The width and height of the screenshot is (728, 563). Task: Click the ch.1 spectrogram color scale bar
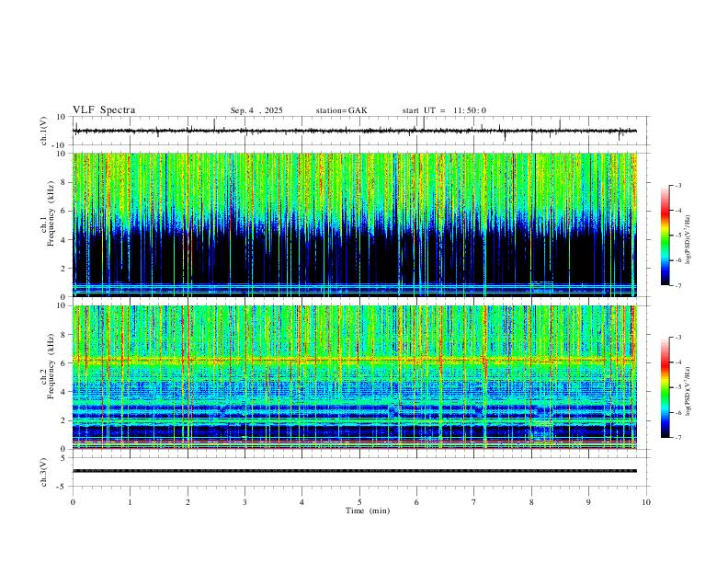point(665,236)
